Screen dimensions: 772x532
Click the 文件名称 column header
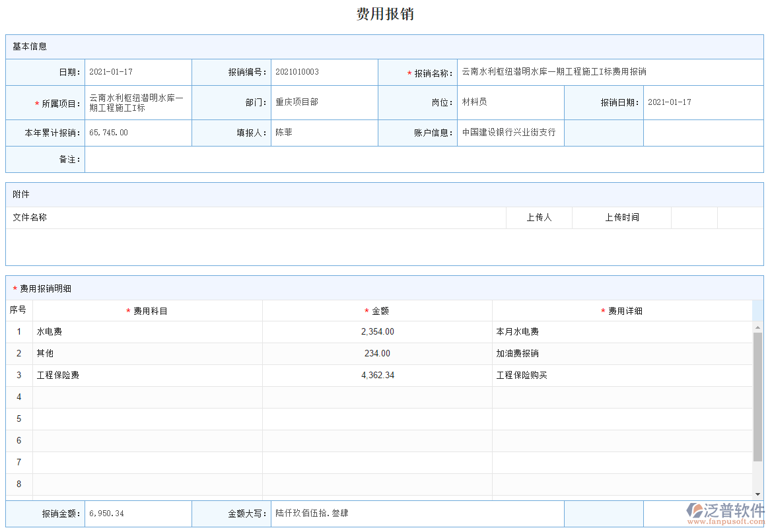[29, 217]
